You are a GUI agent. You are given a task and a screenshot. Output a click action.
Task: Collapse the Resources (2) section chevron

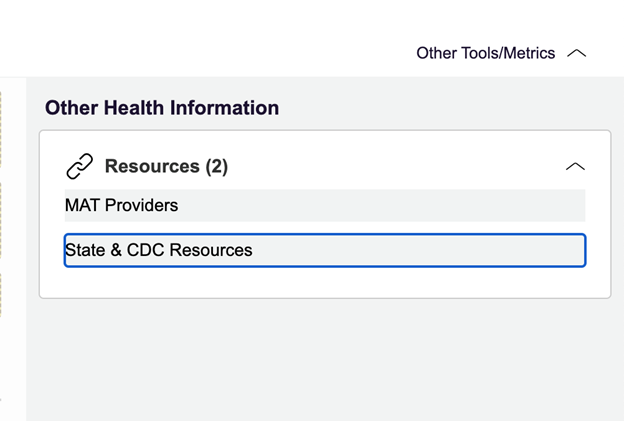coord(575,166)
